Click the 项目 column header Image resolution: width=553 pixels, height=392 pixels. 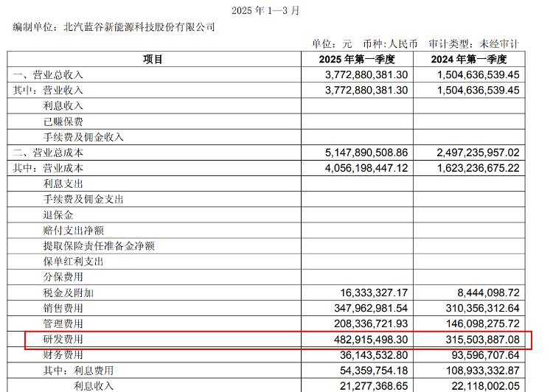[x=153, y=59]
